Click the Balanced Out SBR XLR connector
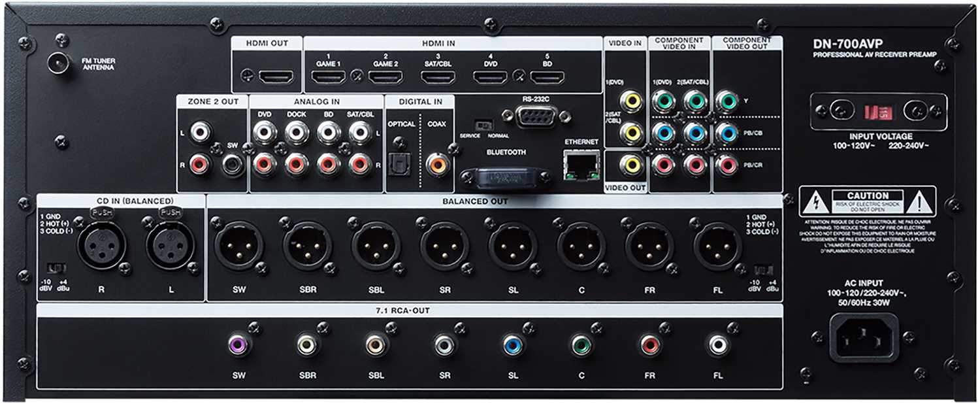The image size is (980, 404). [308, 246]
